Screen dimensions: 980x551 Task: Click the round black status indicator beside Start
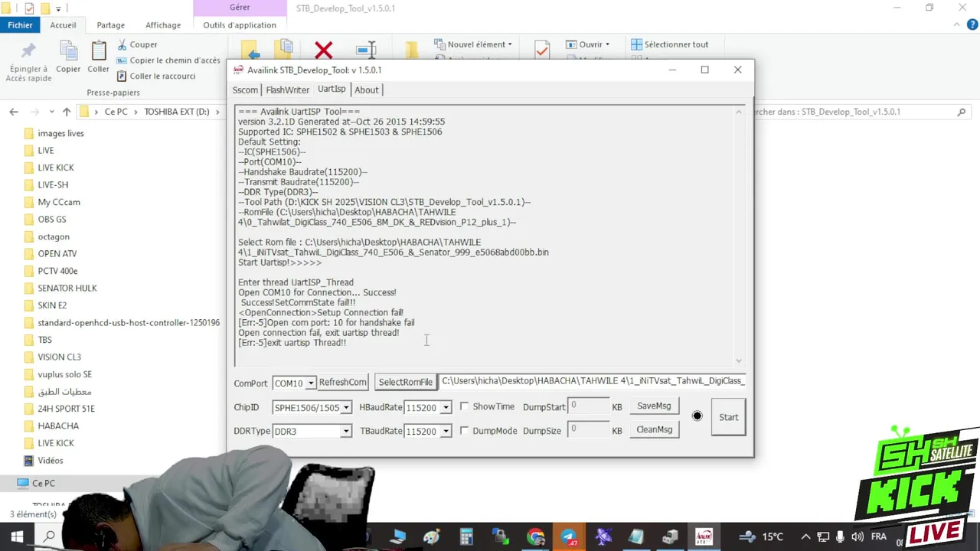(x=697, y=416)
